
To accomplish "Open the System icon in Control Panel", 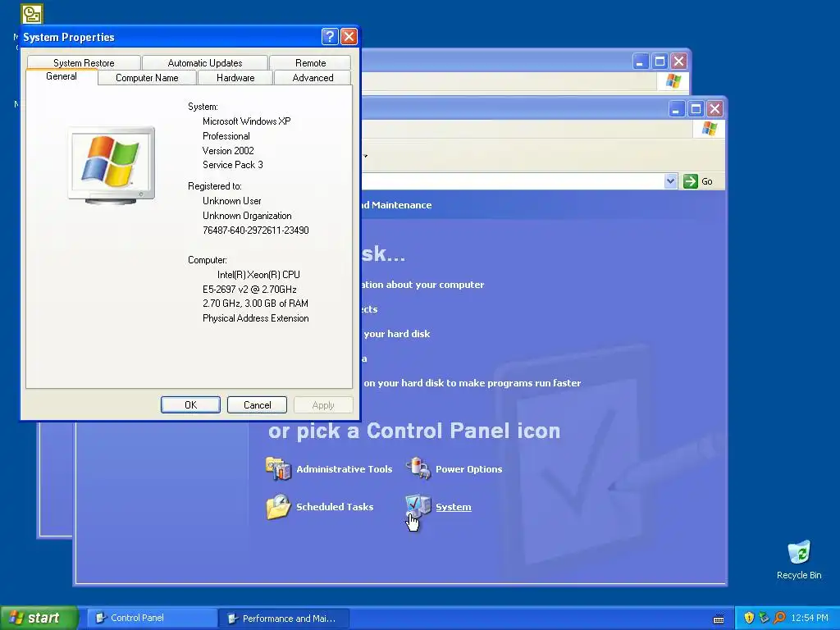I will 418,506.
